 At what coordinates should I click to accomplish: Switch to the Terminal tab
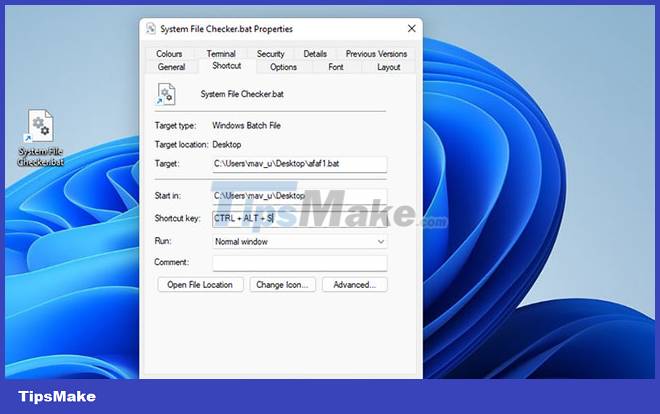[221, 54]
